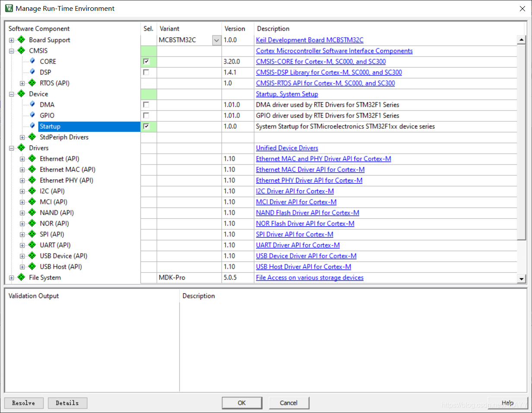Click the Ethernet MAC (API) diamond icon
This screenshot has width=532, height=413.
click(x=32, y=169)
